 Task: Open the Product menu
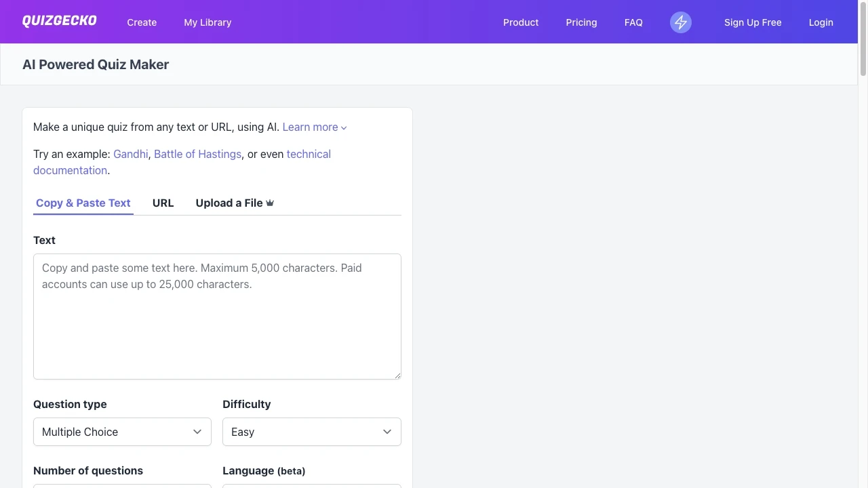pos(520,22)
